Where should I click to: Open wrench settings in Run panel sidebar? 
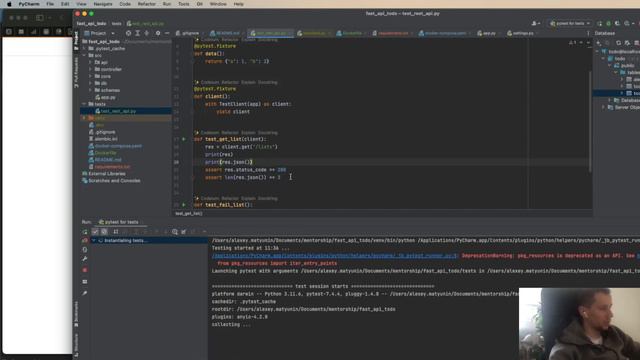click(84, 259)
